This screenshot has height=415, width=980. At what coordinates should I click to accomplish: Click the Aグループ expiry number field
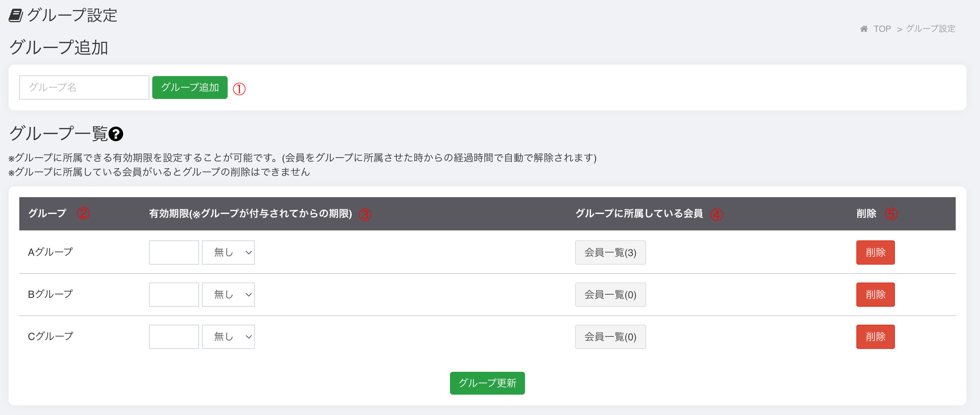174,252
